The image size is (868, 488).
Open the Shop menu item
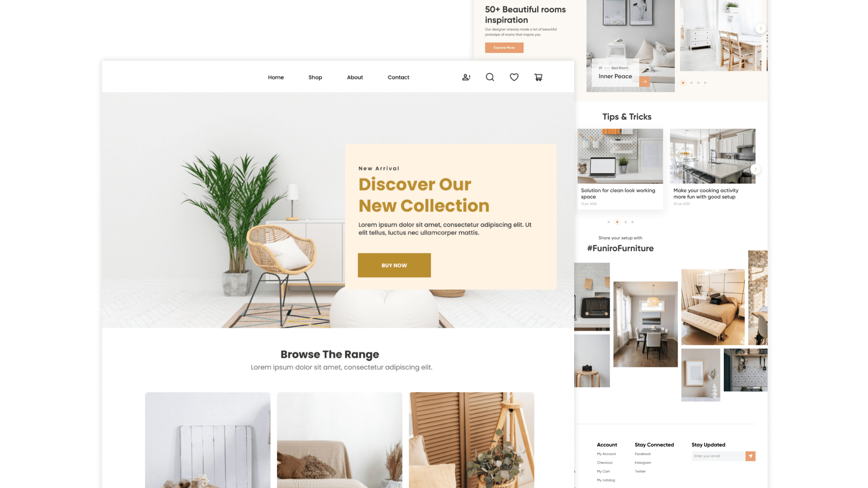click(x=316, y=77)
